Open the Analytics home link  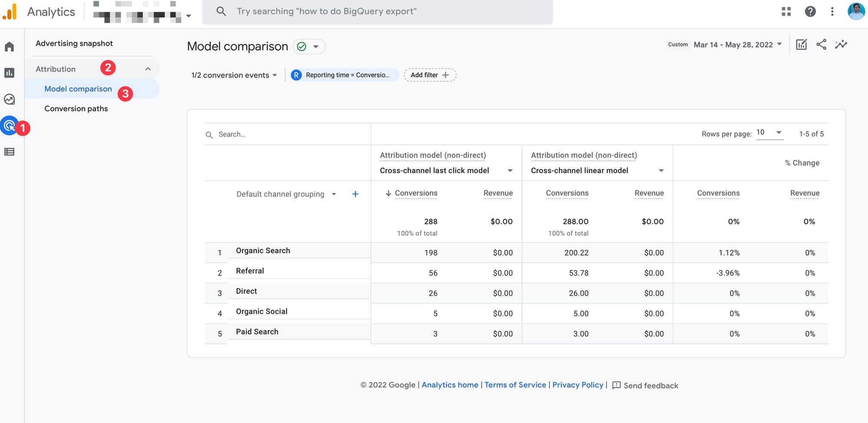(x=450, y=385)
